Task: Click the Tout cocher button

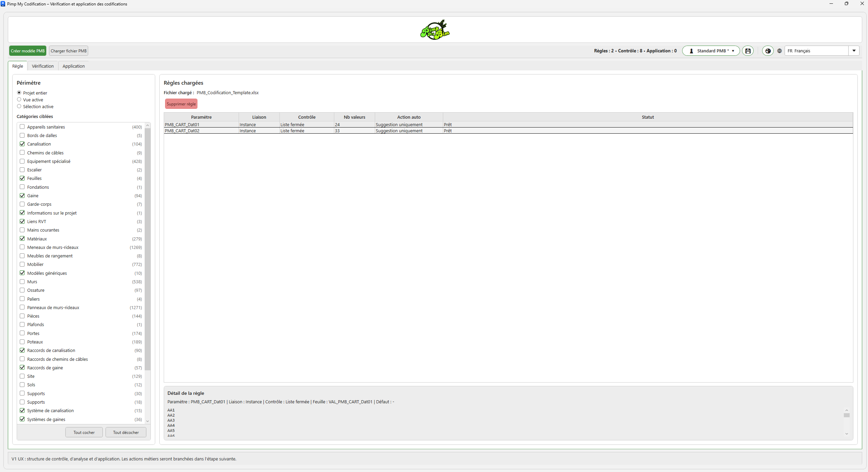Action: (x=84, y=432)
